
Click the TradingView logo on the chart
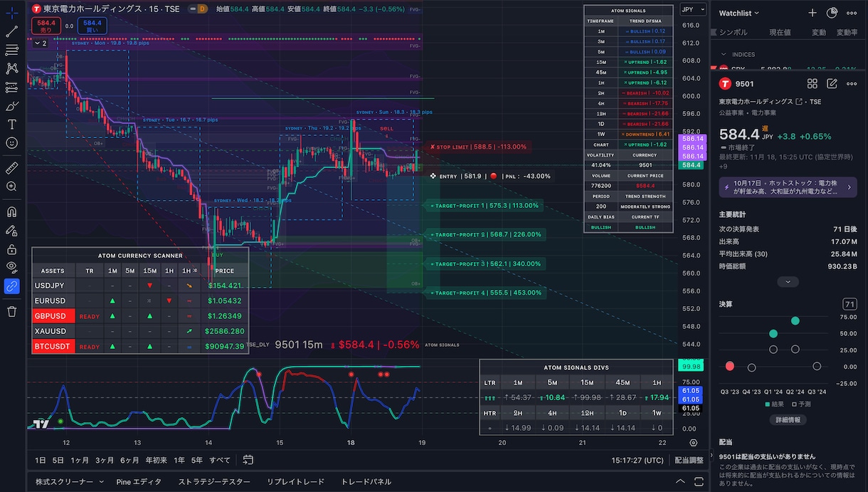click(x=41, y=424)
